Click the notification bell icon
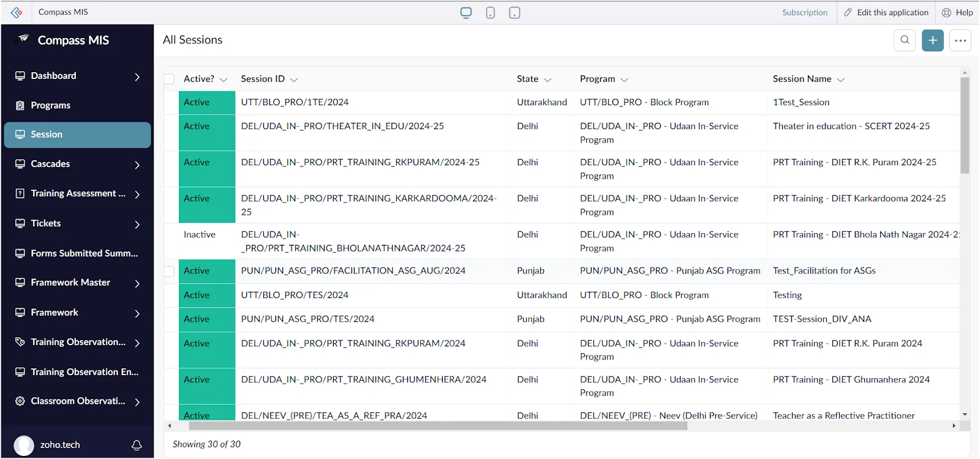Viewport: 980px width, 459px height. tap(137, 445)
